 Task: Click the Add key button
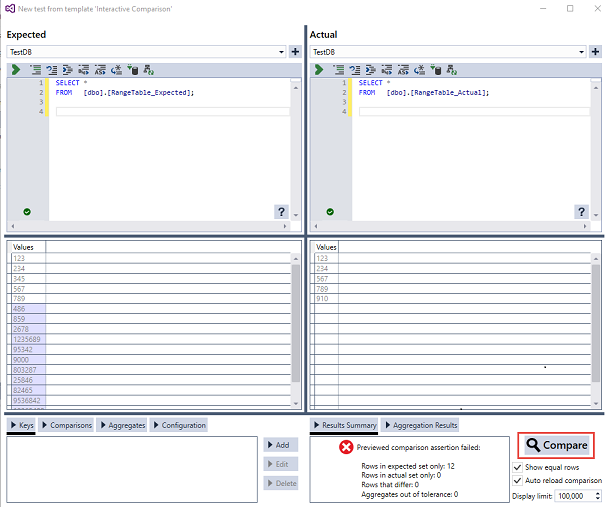[281, 445]
